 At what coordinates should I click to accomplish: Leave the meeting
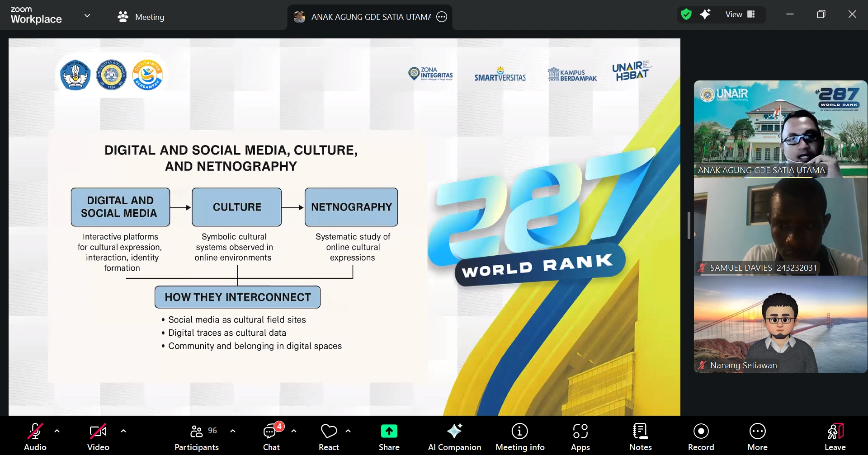[835, 436]
